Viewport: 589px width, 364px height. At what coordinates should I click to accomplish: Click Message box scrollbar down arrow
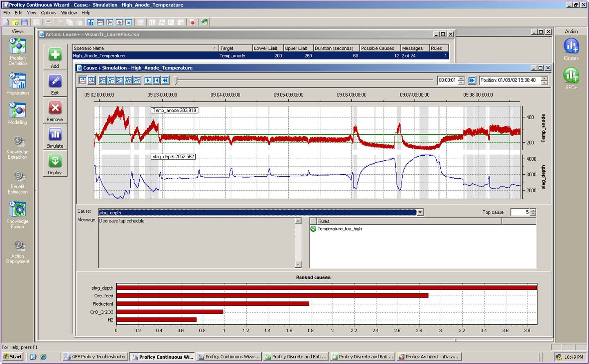coord(298,264)
